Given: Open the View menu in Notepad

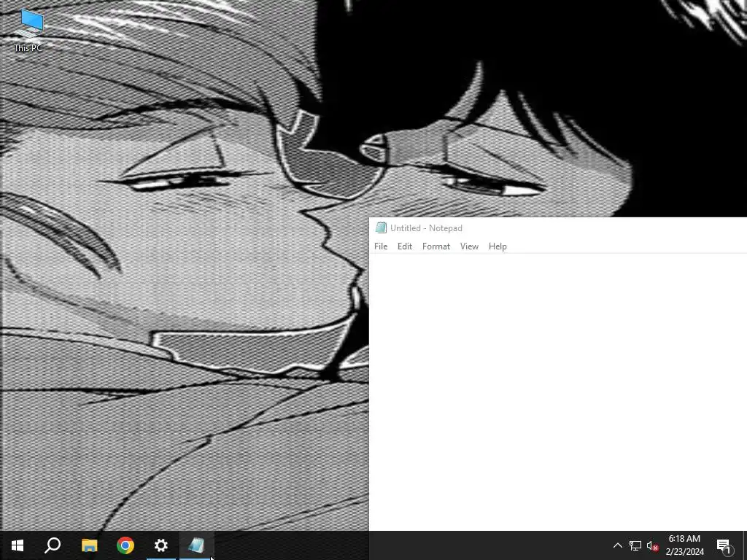Looking at the screenshot, I should 469,246.
